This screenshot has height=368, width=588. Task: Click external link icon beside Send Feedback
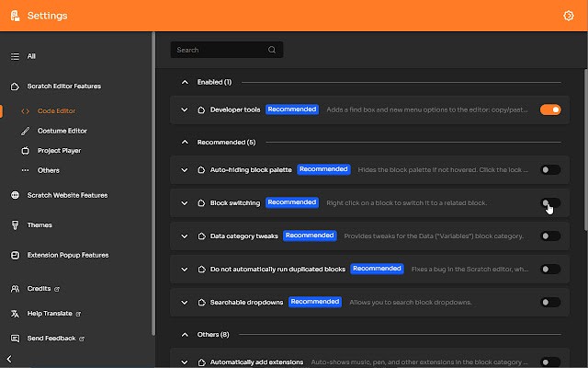point(82,339)
